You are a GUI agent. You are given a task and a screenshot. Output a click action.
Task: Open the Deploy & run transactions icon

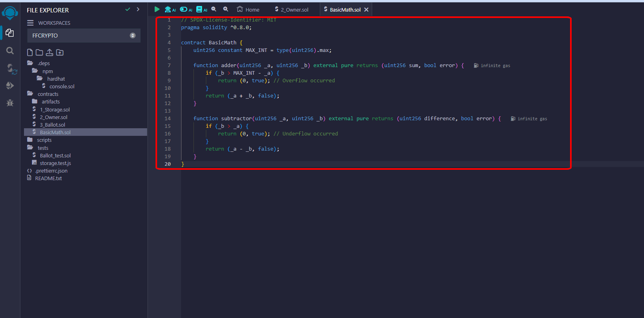pyautogui.click(x=10, y=85)
